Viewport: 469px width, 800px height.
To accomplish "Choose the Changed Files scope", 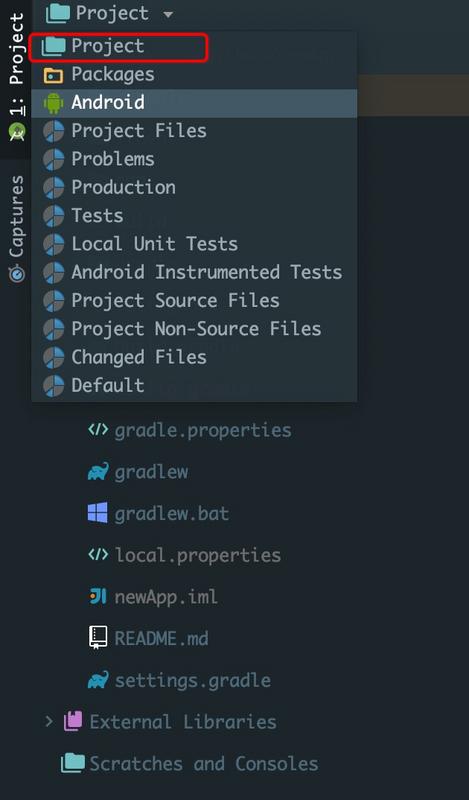I will pos(194,357).
